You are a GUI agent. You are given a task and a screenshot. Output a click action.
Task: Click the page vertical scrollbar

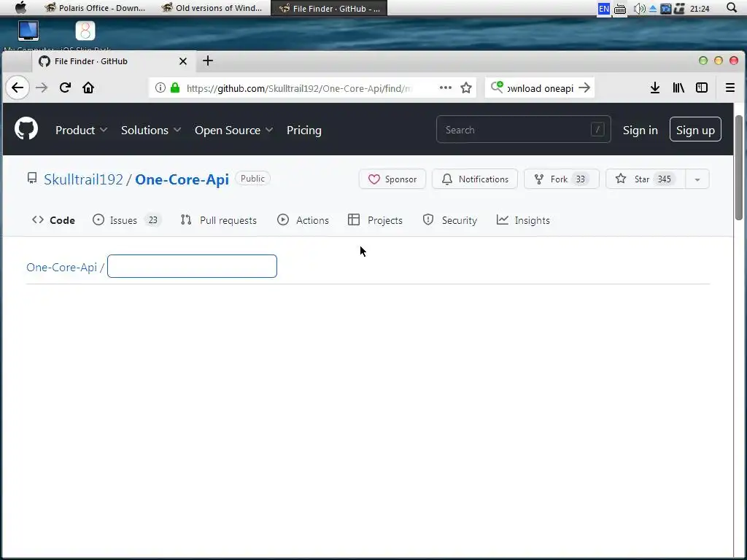coord(739,167)
